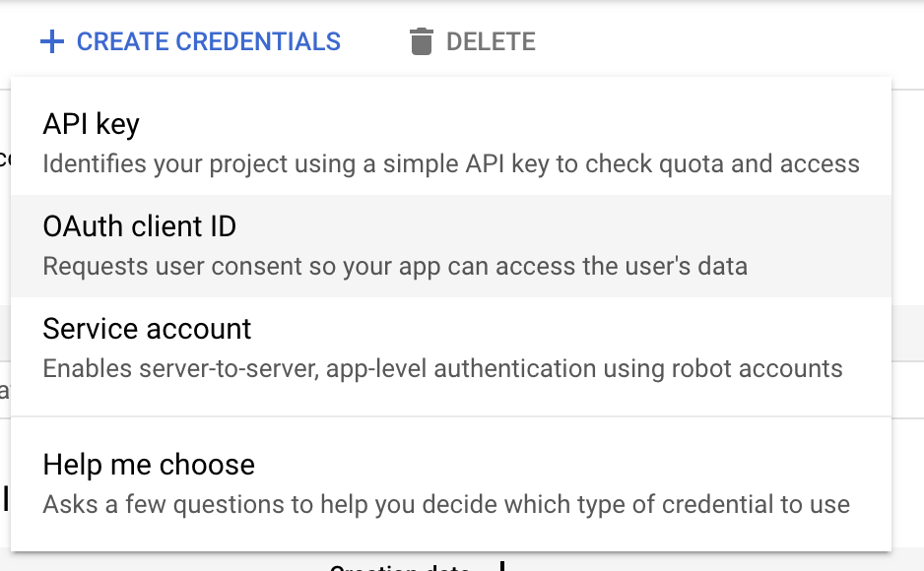Select OAuth client ID from the menu

138,225
